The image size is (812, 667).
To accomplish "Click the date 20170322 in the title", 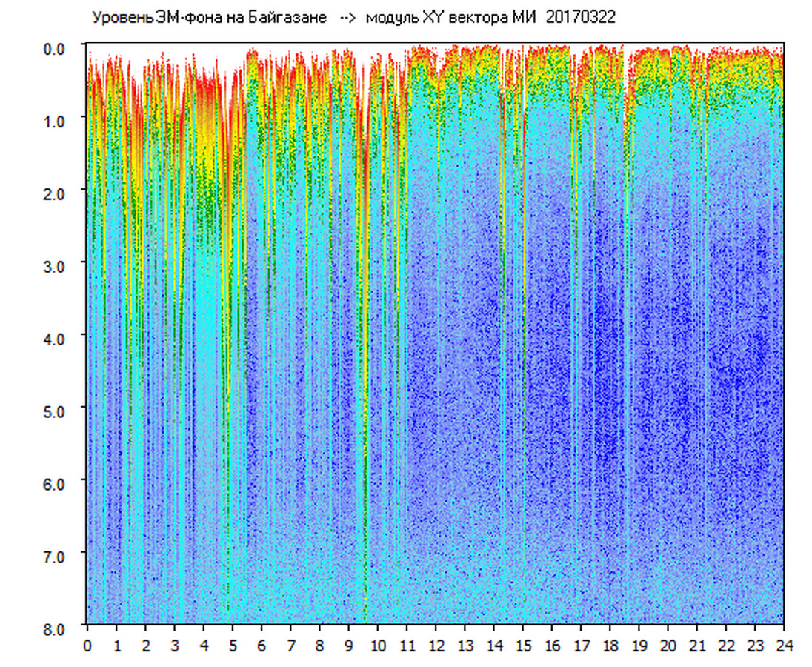I will coord(580,18).
